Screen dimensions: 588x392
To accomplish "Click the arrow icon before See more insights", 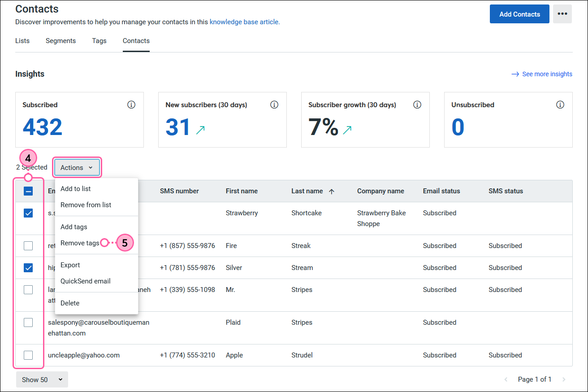I will click(x=515, y=74).
